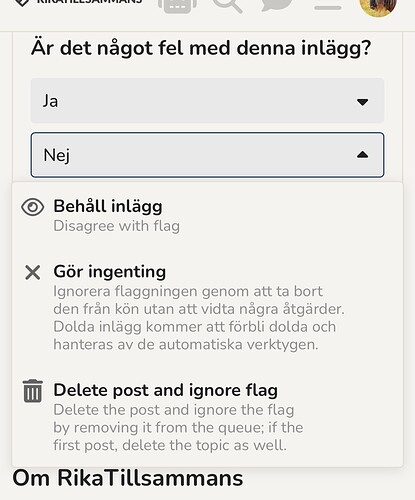415x500 pixels.
Task: Select the Behåll inlägg option
Action: (207, 216)
